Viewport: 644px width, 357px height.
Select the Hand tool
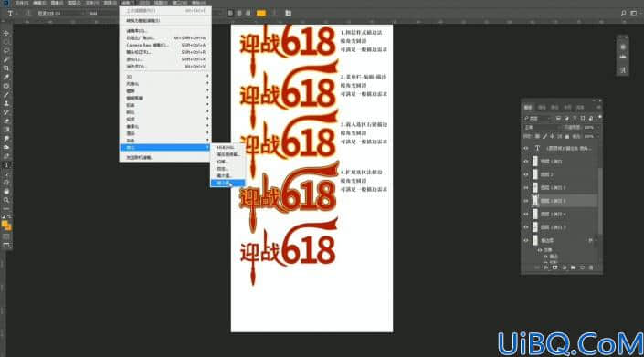[x=6, y=192]
